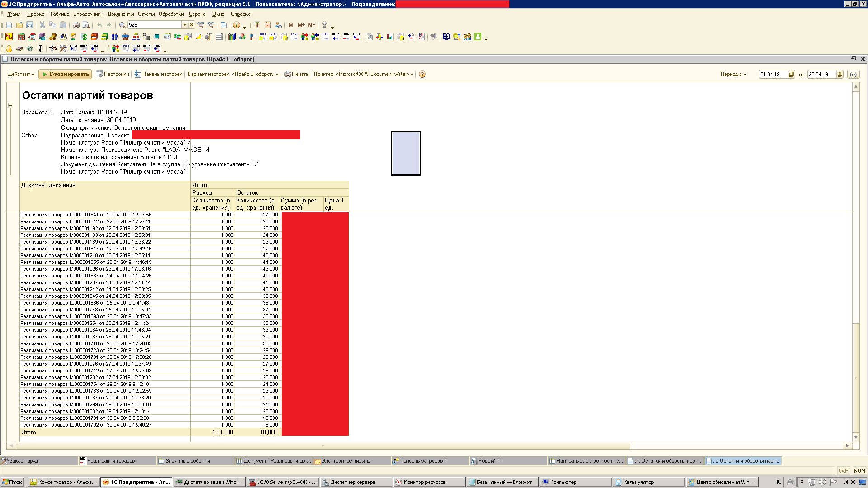This screenshot has height=488, width=868.
Task: Expand the search field history dropdown
Action: (x=185, y=25)
